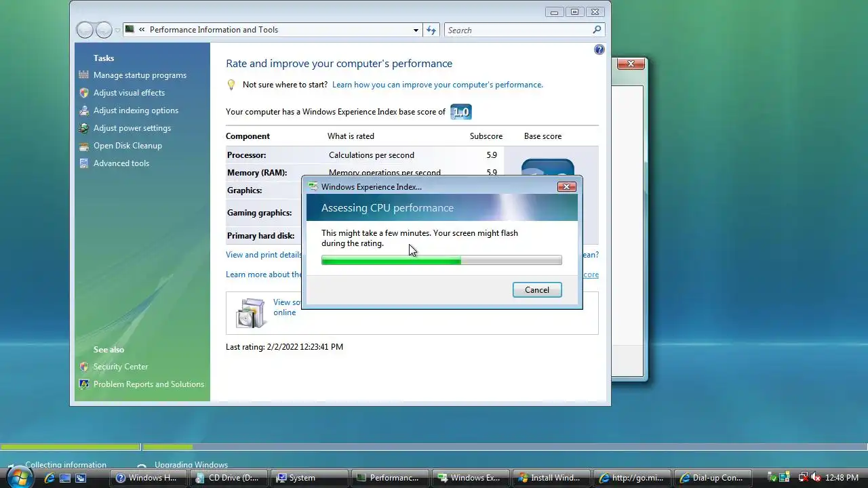The image size is (868, 488).
Task: Click the 12:48 PM system clock
Action: (x=842, y=478)
